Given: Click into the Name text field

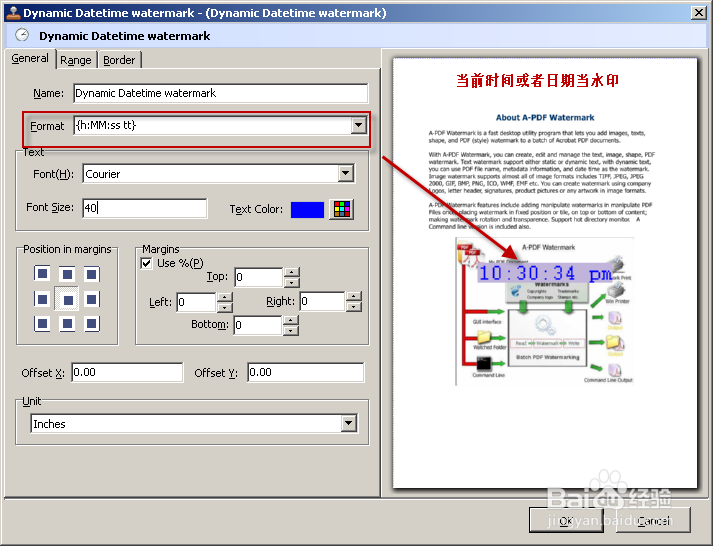Looking at the screenshot, I should coord(221,93).
